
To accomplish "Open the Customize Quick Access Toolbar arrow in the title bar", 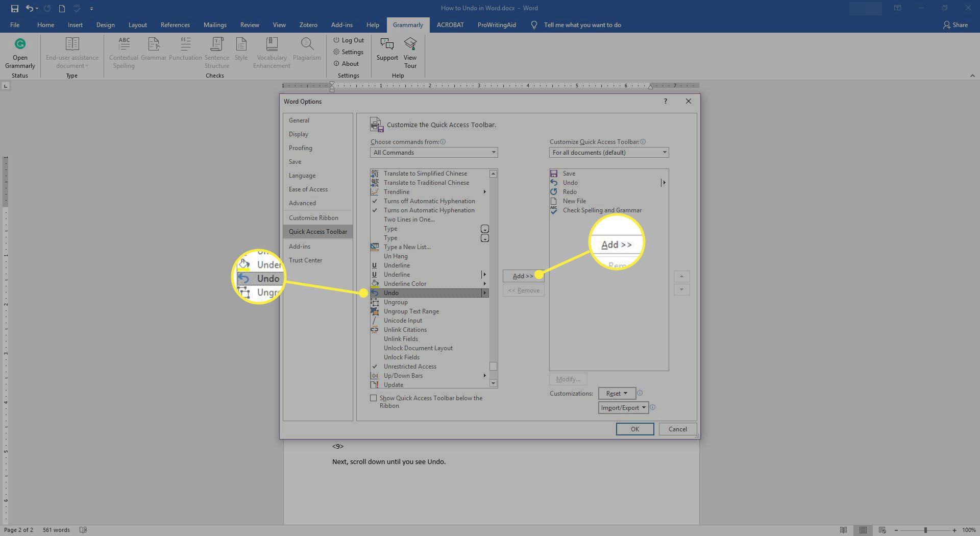I will tap(91, 9).
